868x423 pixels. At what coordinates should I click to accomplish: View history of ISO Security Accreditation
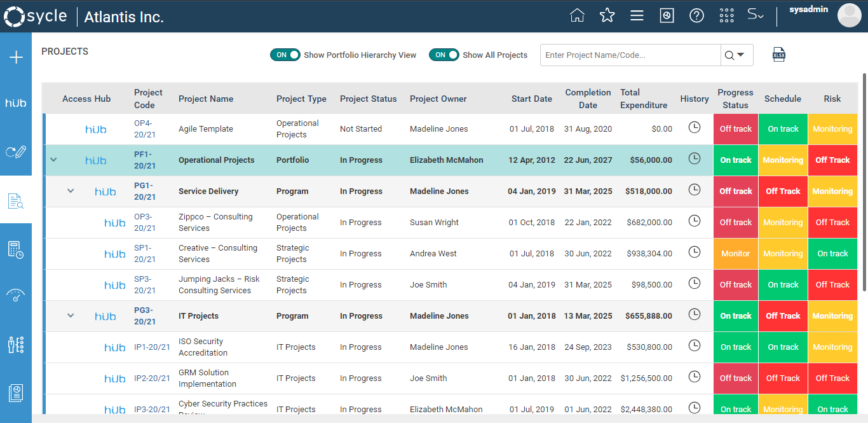coord(695,345)
